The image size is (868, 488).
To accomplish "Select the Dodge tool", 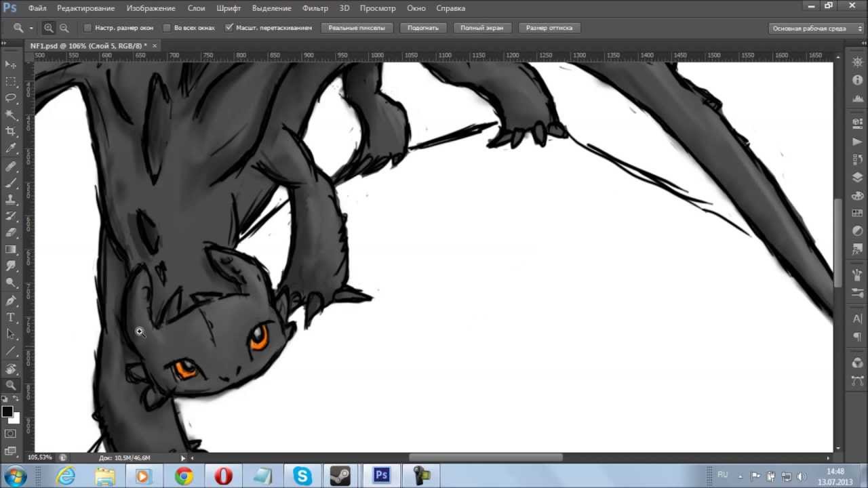I will [11, 283].
